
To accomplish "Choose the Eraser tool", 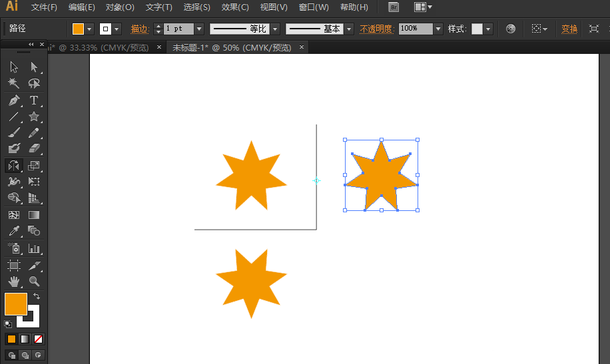I will pyautogui.click(x=34, y=148).
